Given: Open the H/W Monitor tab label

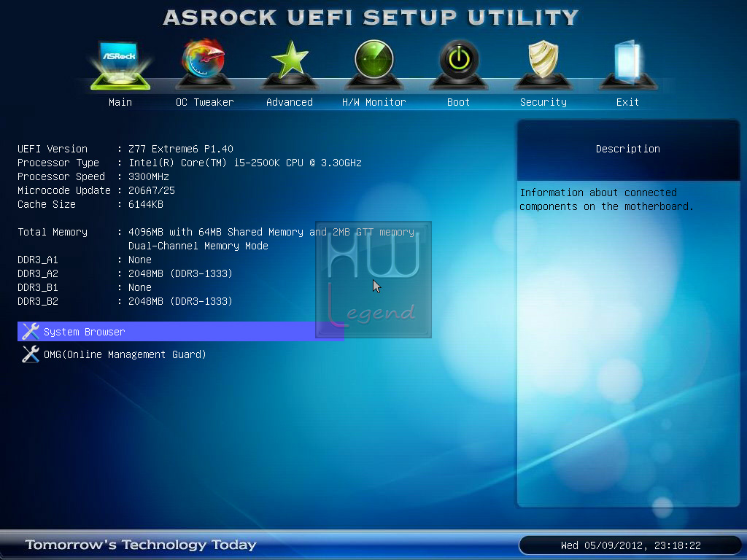Looking at the screenshot, I should coord(374,102).
